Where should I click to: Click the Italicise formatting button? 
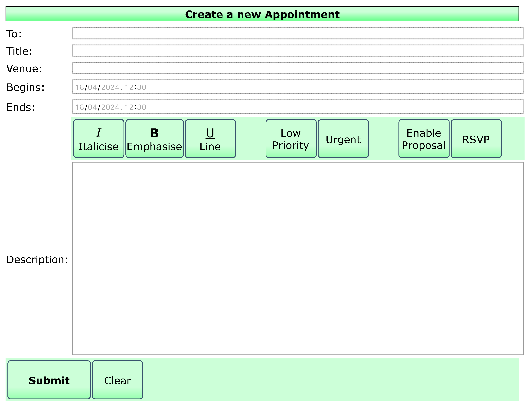click(x=98, y=139)
